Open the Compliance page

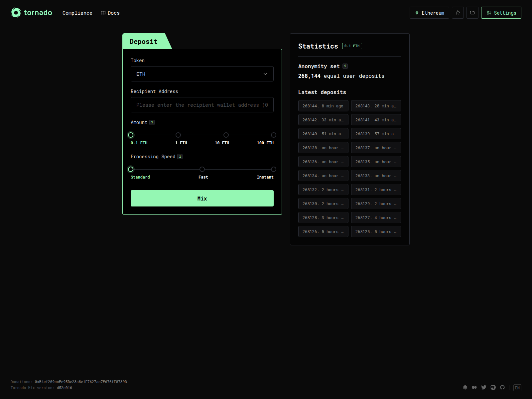click(x=77, y=13)
